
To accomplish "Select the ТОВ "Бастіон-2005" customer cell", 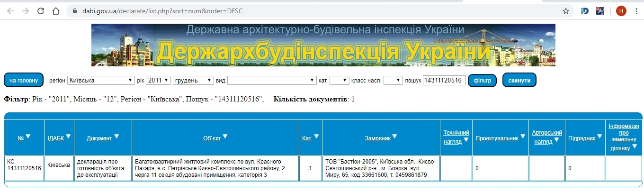I will (x=381, y=168).
